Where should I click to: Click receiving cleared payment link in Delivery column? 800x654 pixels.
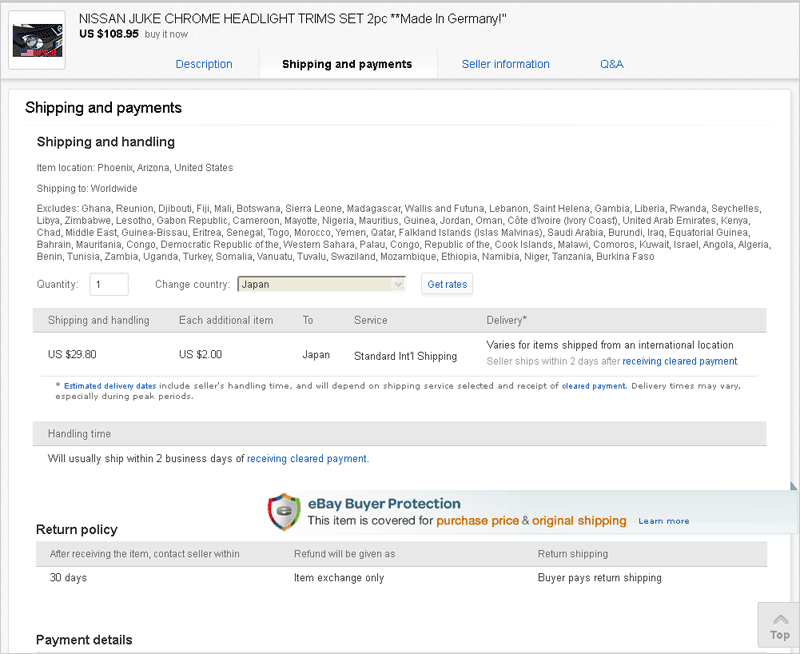click(680, 361)
